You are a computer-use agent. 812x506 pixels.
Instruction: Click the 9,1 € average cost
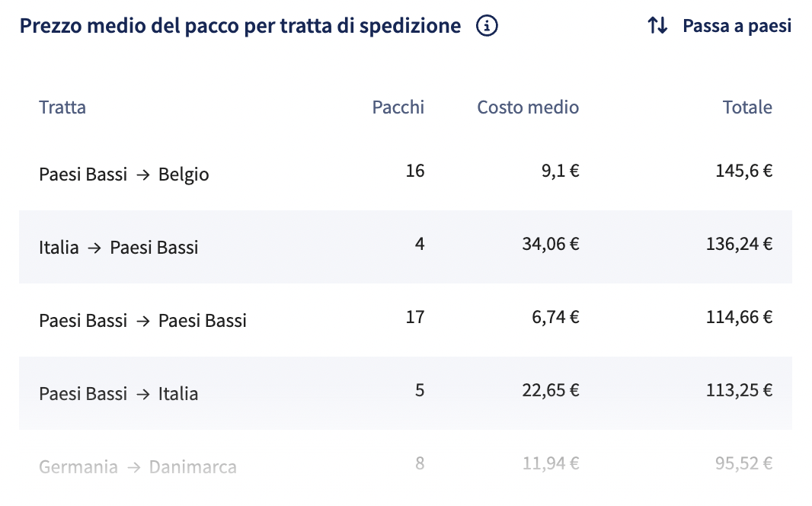pos(561,171)
